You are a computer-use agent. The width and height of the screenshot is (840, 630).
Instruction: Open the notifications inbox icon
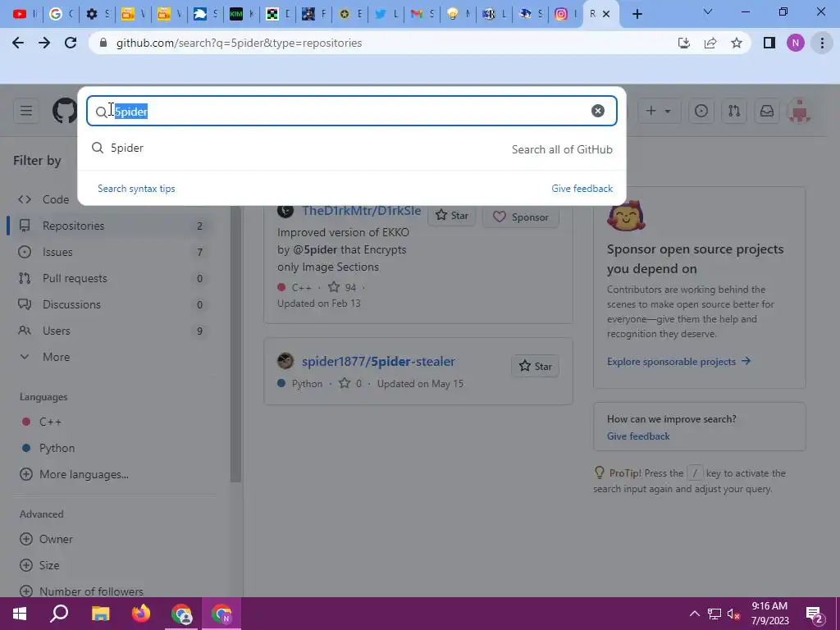coord(767,111)
